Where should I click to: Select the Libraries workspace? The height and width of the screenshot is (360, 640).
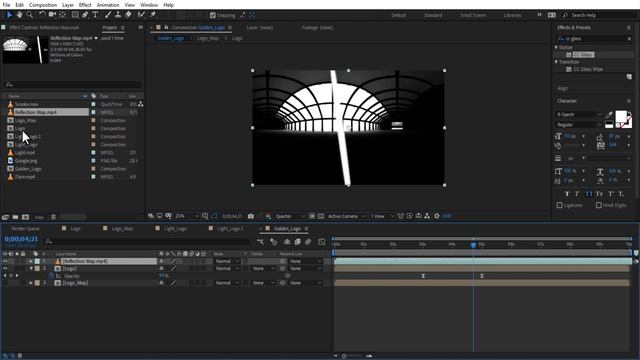[512, 15]
